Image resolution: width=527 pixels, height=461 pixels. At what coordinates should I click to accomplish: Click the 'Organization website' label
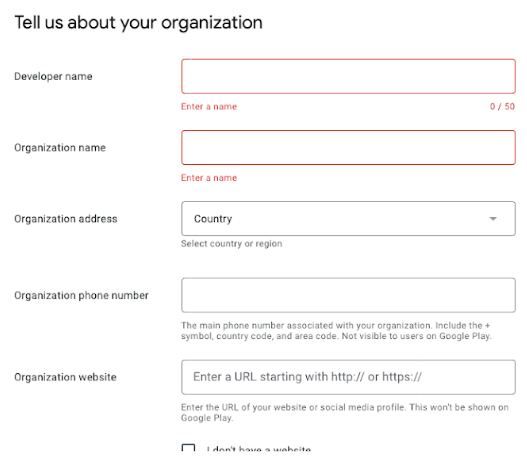pyautogui.click(x=65, y=377)
